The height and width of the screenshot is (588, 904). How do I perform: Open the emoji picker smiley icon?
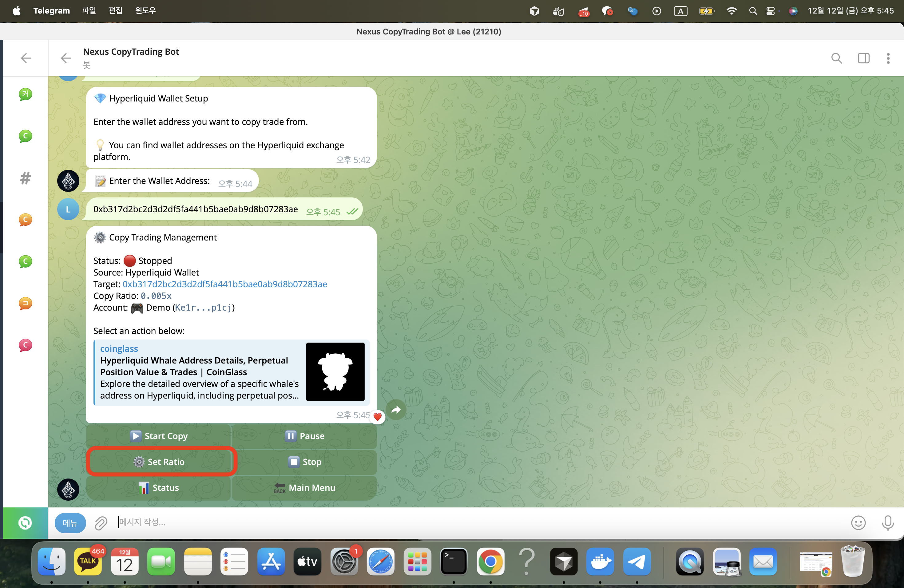point(858,523)
